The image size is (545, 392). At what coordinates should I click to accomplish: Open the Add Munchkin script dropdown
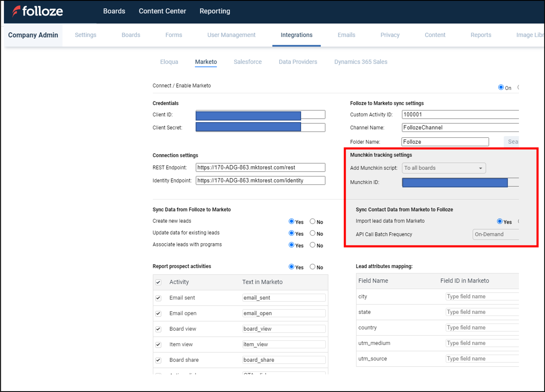[444, 168]
